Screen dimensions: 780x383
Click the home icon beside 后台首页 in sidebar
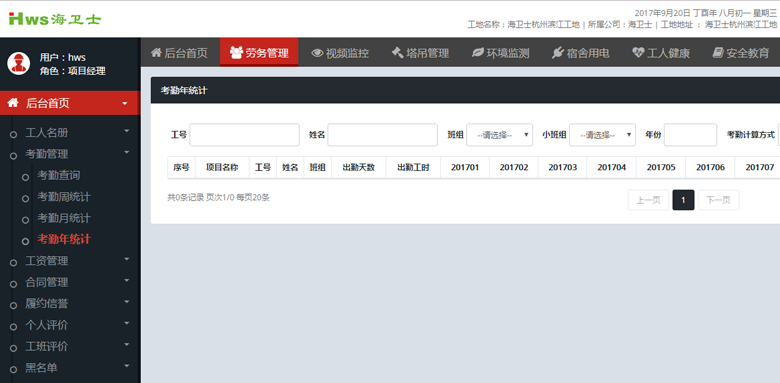13,103
